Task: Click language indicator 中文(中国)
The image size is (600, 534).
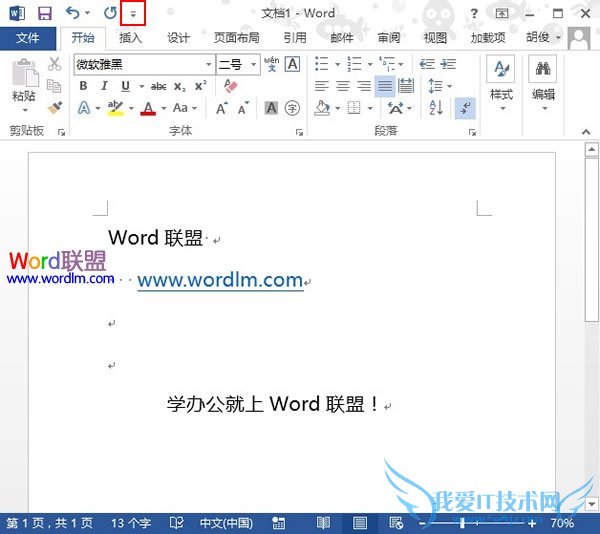Action: coord(226,523)
